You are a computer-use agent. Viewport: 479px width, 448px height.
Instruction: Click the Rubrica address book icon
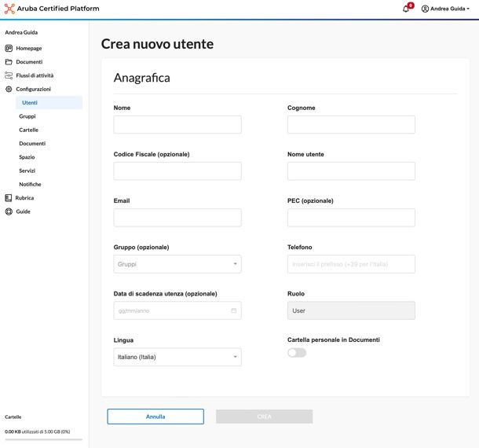(x=9, y=198)
